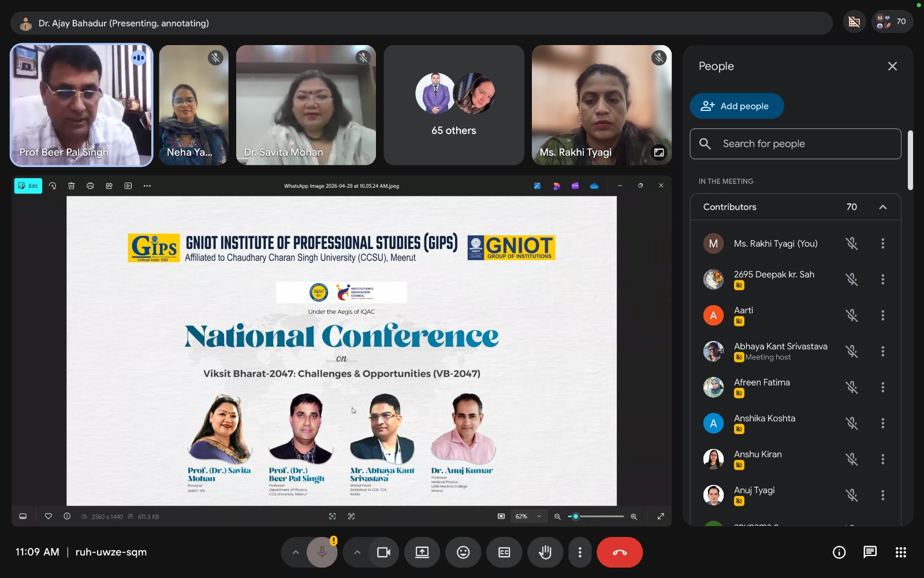Click the participant count 70 button

(892, 22)
